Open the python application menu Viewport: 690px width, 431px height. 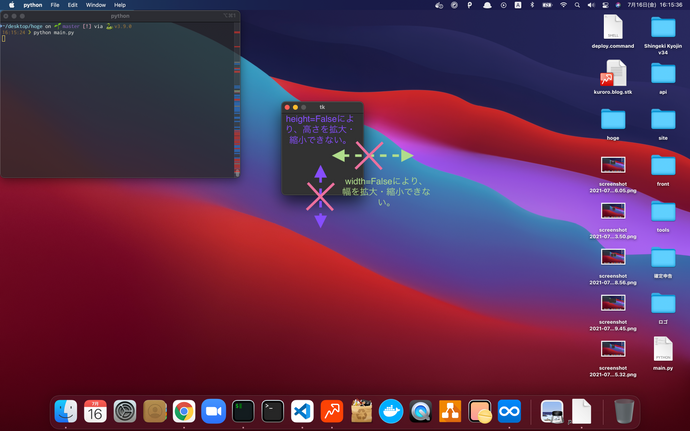coord(33,5)
